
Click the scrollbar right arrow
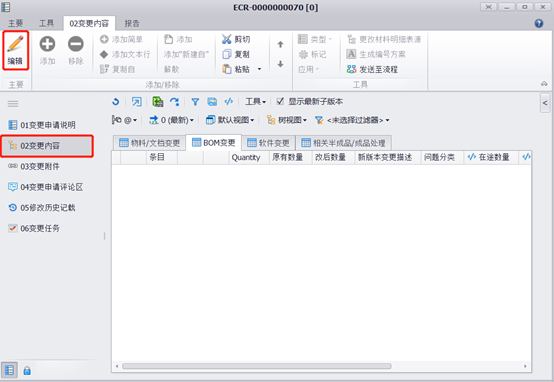pyautogui.click(x=525, y=366)
